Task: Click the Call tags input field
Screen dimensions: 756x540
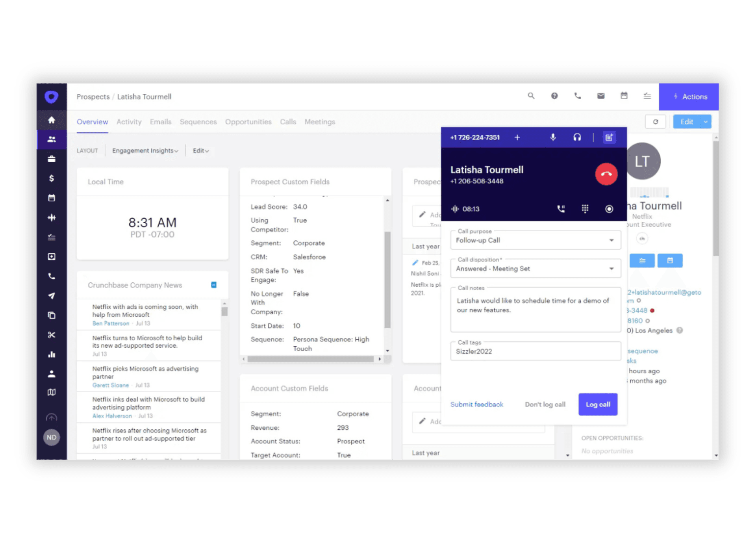Action: click(x=535, y=351)
